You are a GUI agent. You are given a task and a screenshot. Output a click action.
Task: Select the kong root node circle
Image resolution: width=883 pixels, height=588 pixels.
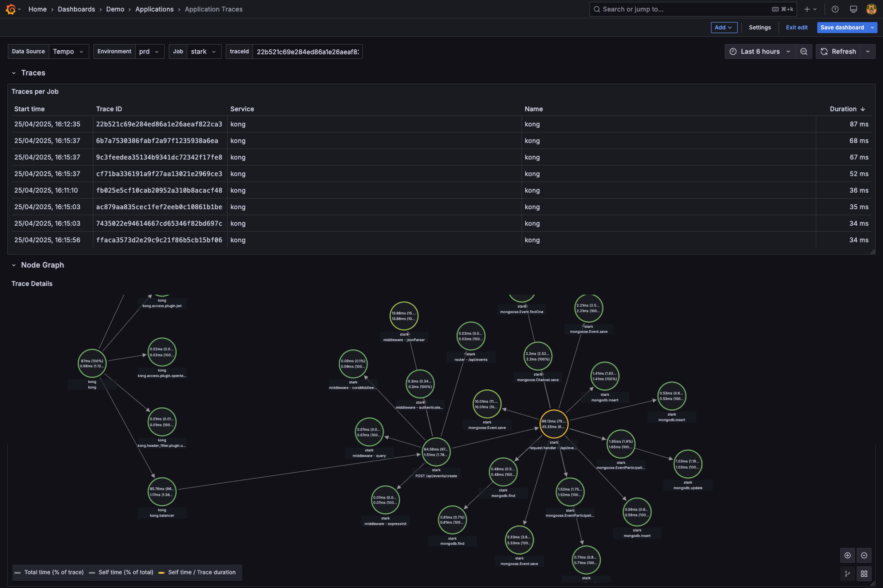pyautogui.click(x=92, y=363)
